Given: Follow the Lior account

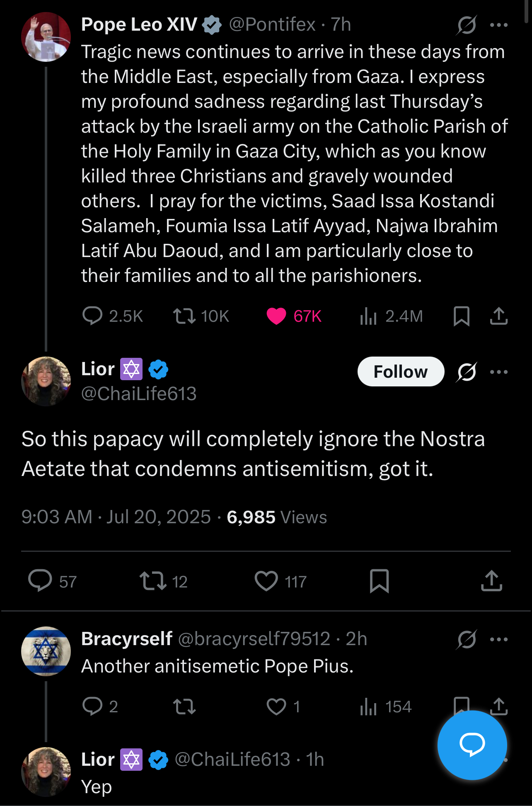Looking at the screenshot, I should tap(400, 371).
